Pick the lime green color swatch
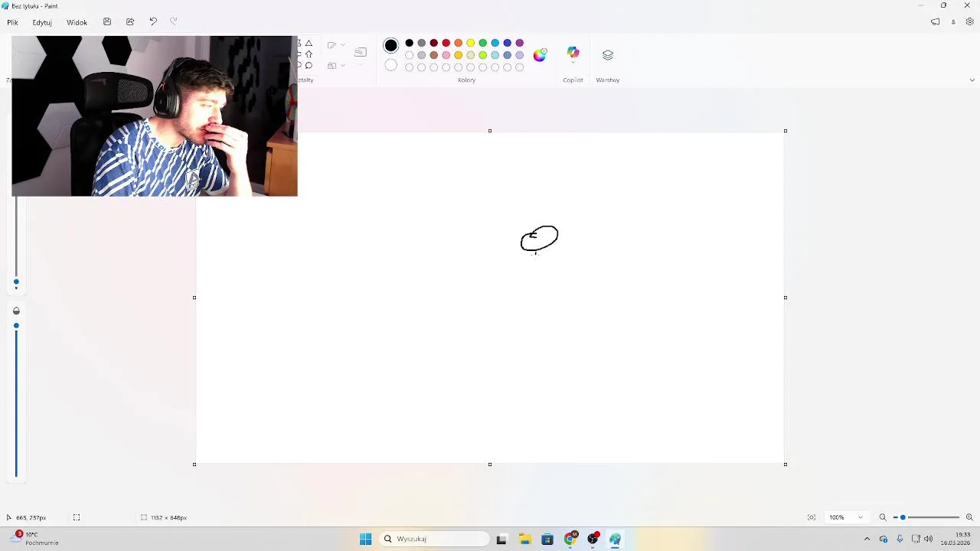Screen dimensions: 980x551 483,55
